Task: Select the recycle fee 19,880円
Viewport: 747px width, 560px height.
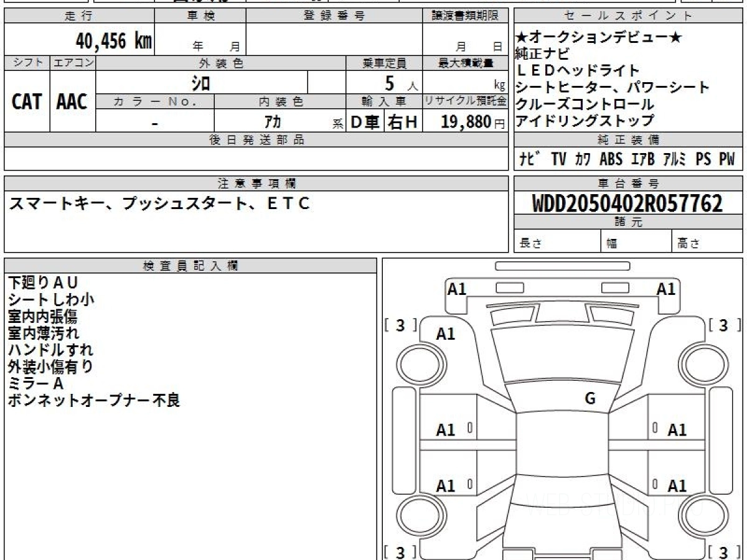Action: pyautogui.click(x=472, y=121)
